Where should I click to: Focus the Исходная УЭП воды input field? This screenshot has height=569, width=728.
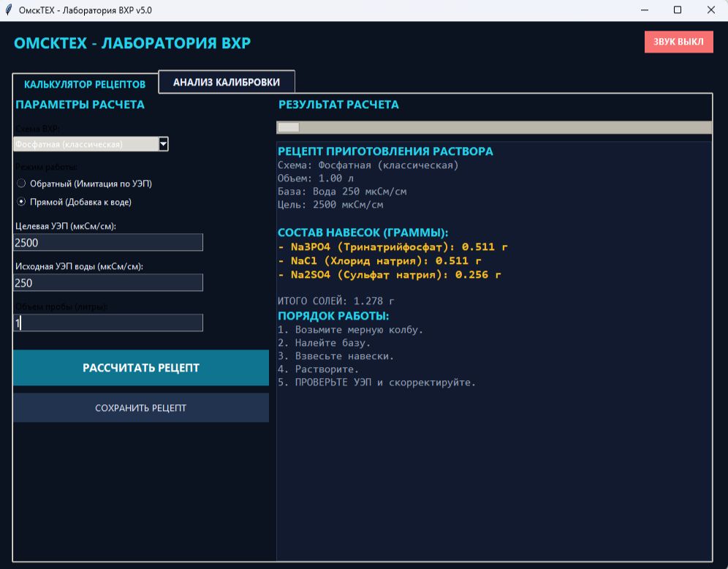[x=108, y=283]
